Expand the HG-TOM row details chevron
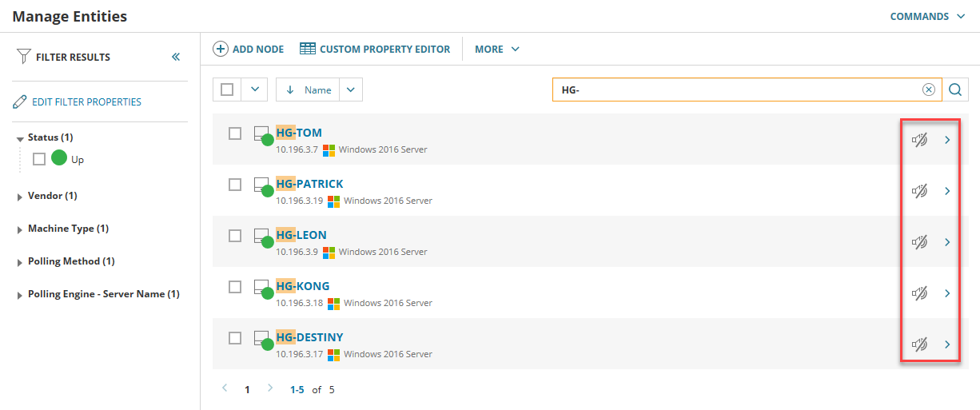The image size is (980, 410). click(947, 140)
